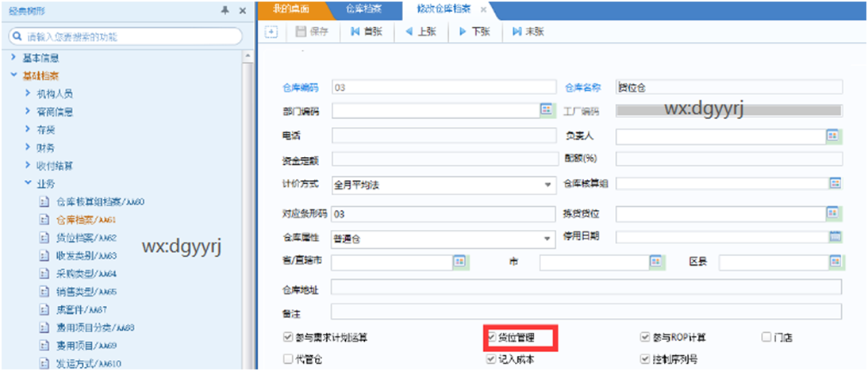The height and width of the screenshot is (371, 868).
Task: Collapse the 基础档案 tree node
Action: (x=13, y=75)
